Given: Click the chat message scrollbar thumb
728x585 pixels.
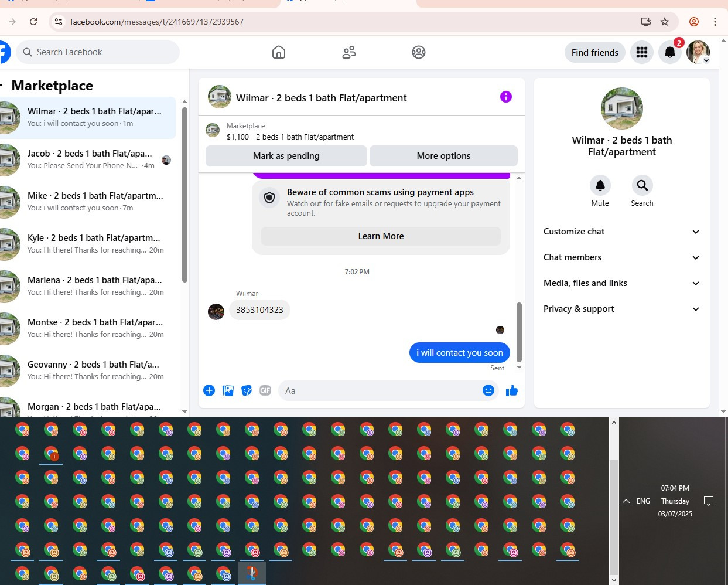Looking at the screenshot, I should point(519,332).
